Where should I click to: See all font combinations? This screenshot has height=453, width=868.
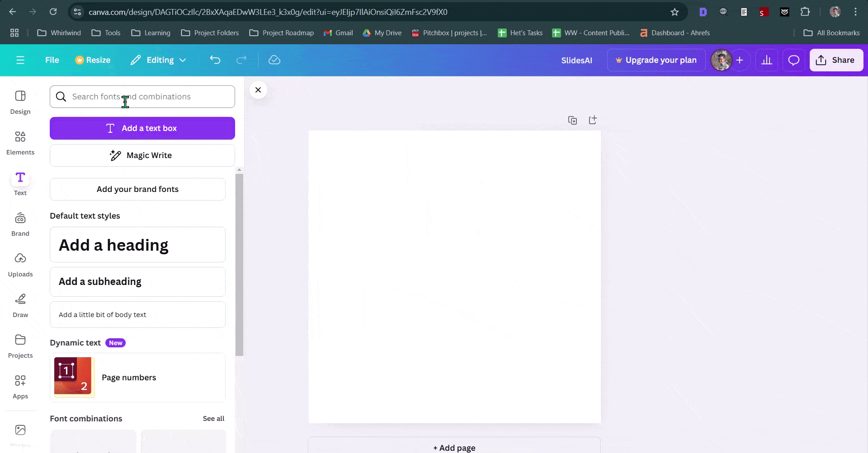[x=213, y=418]
